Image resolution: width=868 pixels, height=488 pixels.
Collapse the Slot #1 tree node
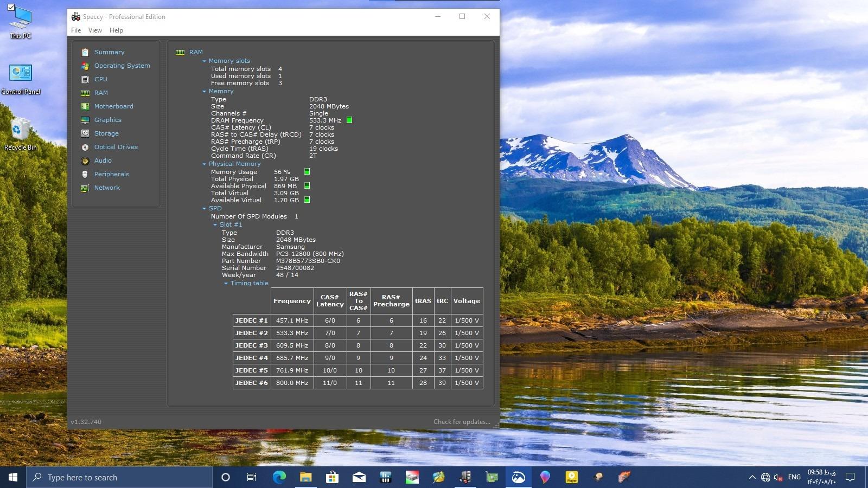(x=215, y=225)
